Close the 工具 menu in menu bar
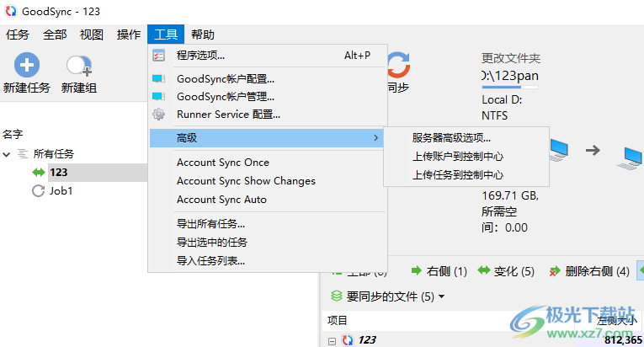Image resolution: width=644 pixels, height=347 pixels. [166, 35]
